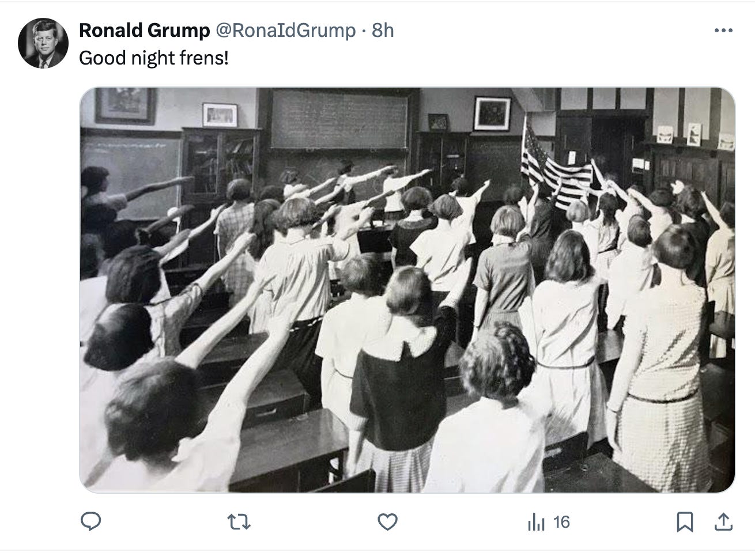The width and height of the screenshot is (755, 560).
Task: Click the 16 views count
Action: click(x=561, y=523)
